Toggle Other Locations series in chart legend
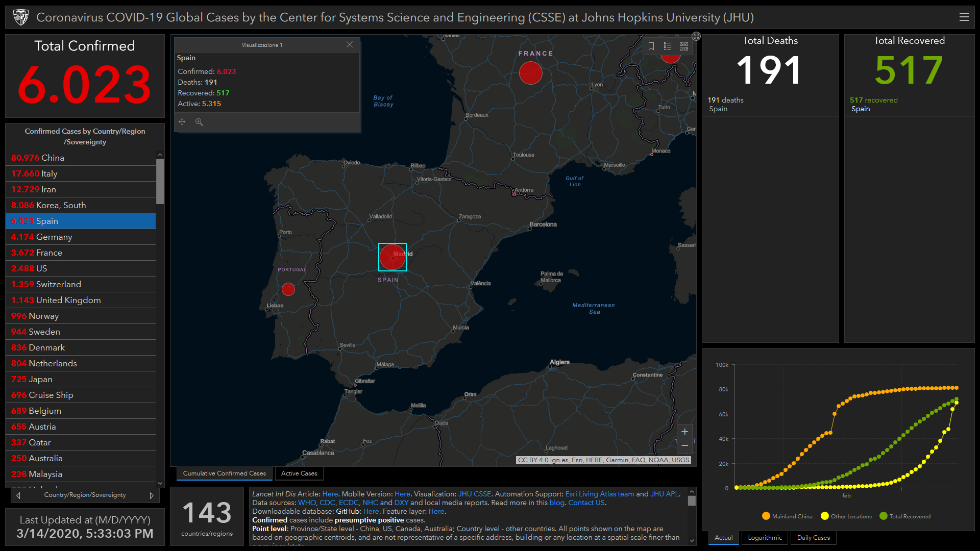This screenshot has height=551, width=980. pos(846,516)
